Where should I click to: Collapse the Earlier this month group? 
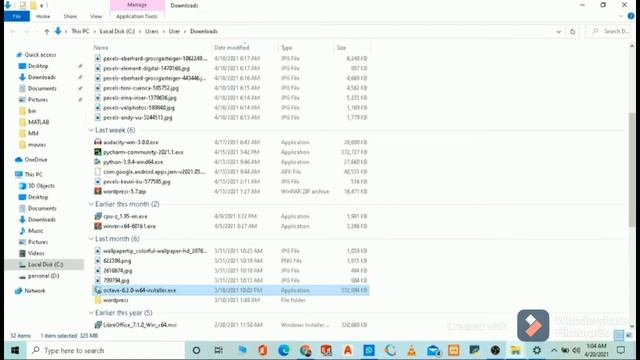click(91, 204)
